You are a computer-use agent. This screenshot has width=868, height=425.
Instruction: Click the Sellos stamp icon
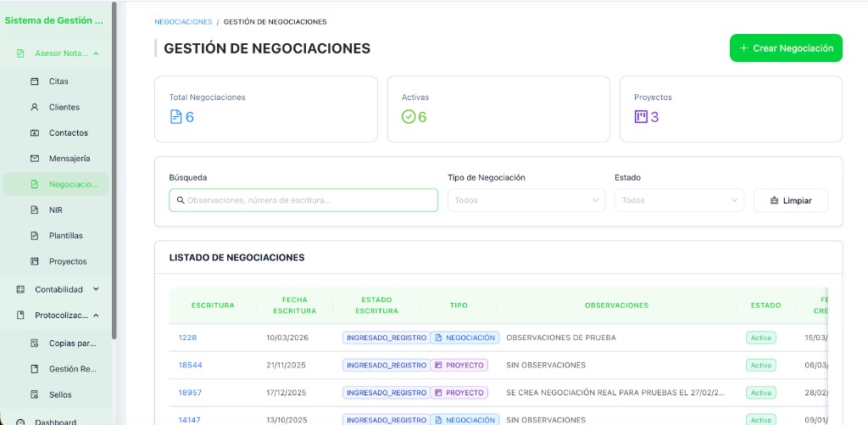pos(34,394)
